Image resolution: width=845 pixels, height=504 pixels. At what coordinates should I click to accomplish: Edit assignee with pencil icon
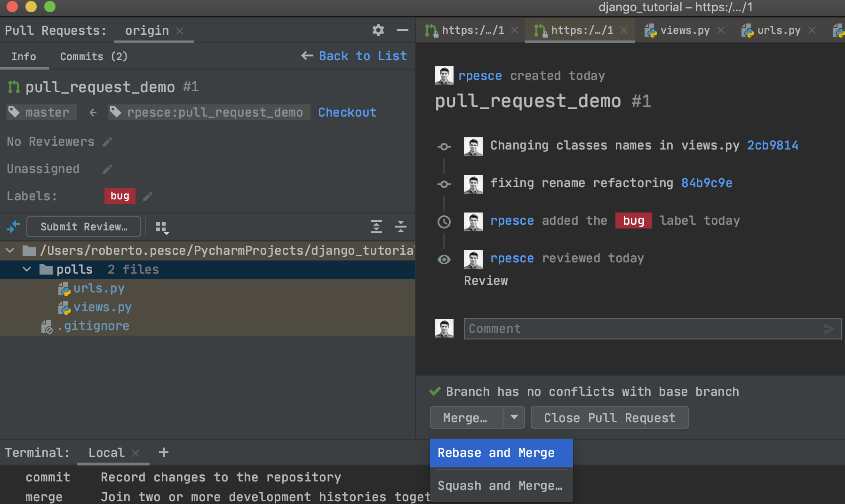(x=107, y=169)
